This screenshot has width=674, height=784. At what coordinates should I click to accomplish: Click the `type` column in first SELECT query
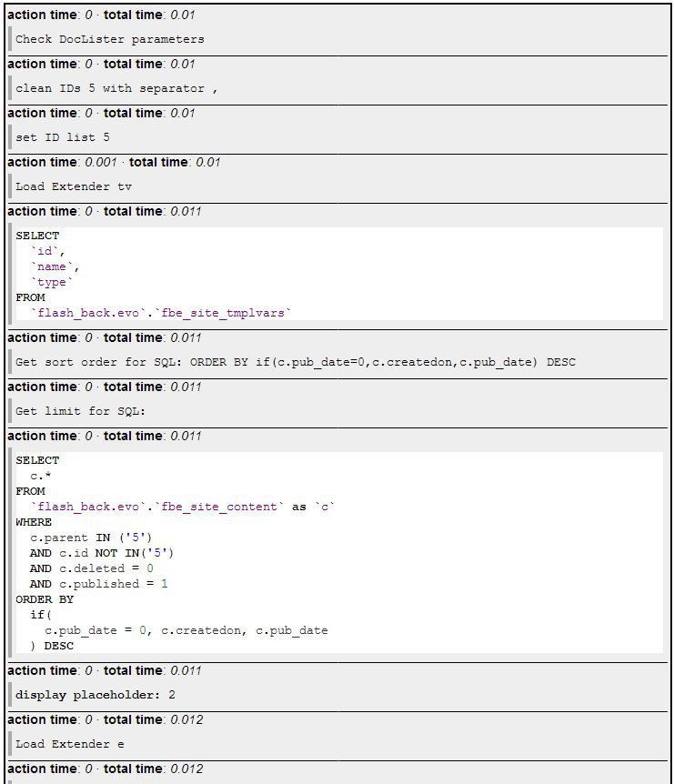click(x=52, y=282)
